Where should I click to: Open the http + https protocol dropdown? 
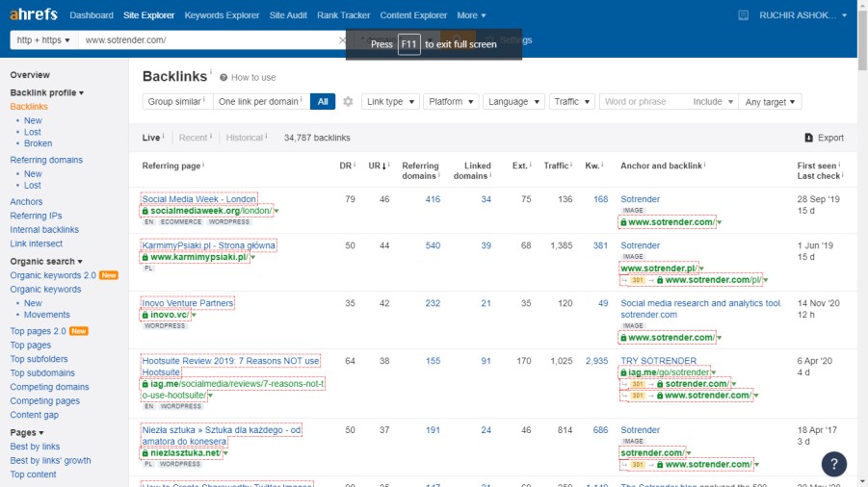tap(43, 39)
